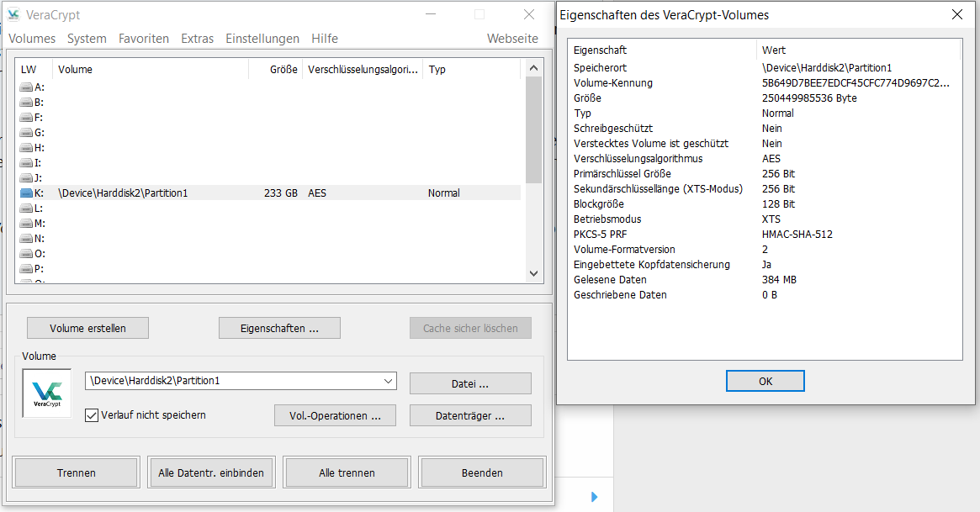Sort by LW column header
Viewport: 980px width, 512px height.
click(34, 69)
